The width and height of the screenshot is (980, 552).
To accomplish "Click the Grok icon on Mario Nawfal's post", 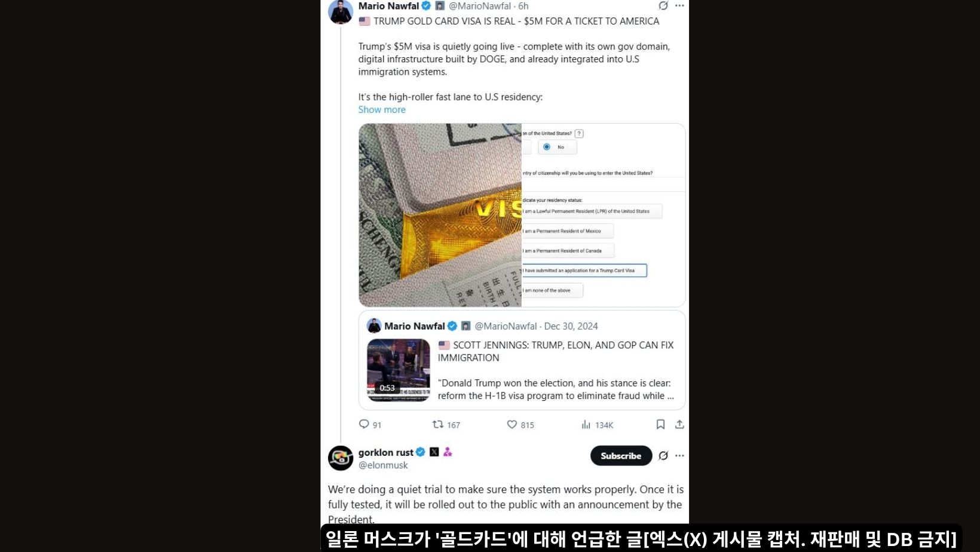I will [x=663, y=5].
